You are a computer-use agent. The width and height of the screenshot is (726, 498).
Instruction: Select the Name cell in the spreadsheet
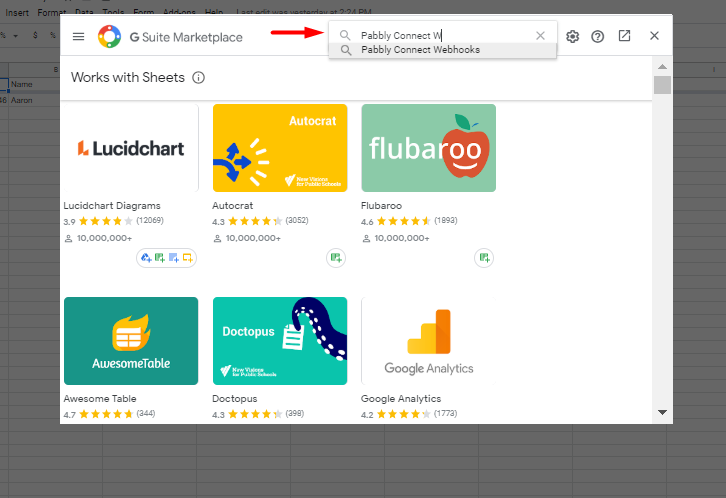coord(34,84)
